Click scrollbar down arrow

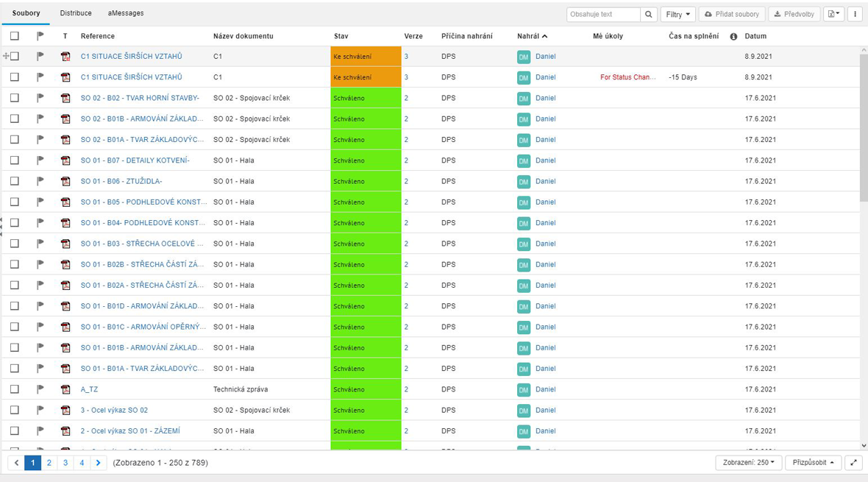[864, 445]
